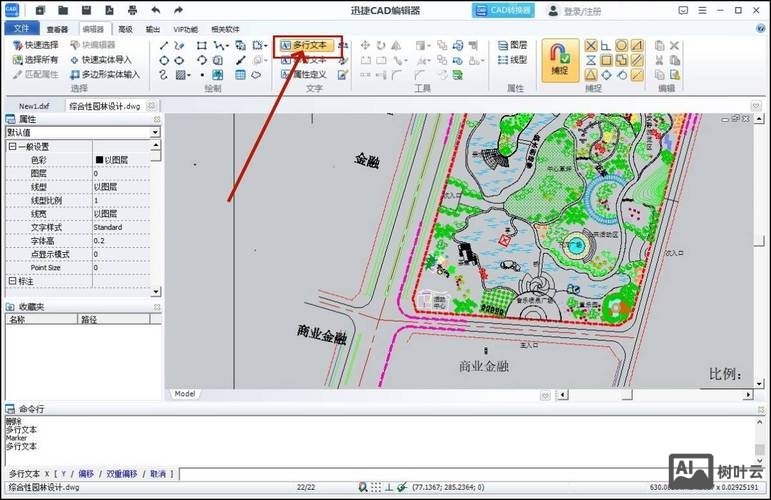Viewport: 771px width, 500px height.
Task: Click the black 色彩 color swatch
Action: [99, 160]
